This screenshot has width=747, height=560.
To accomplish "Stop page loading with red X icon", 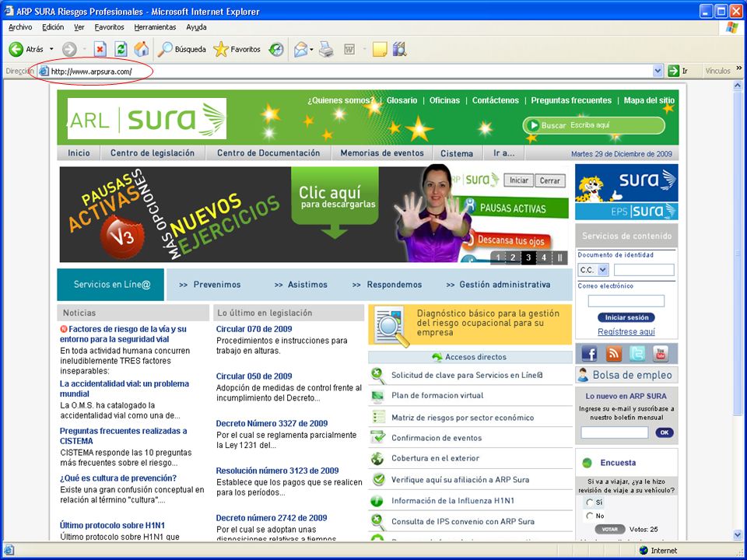I will pyautogui.click(x=100, y=49).
